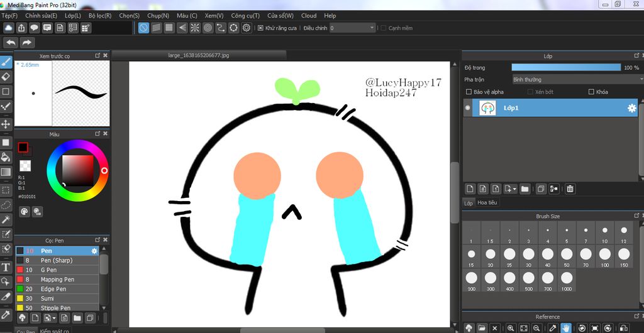Toggle the Khử răng cưa checkbox
Screen dimensions: 644x333
click(x=260, y=28)
